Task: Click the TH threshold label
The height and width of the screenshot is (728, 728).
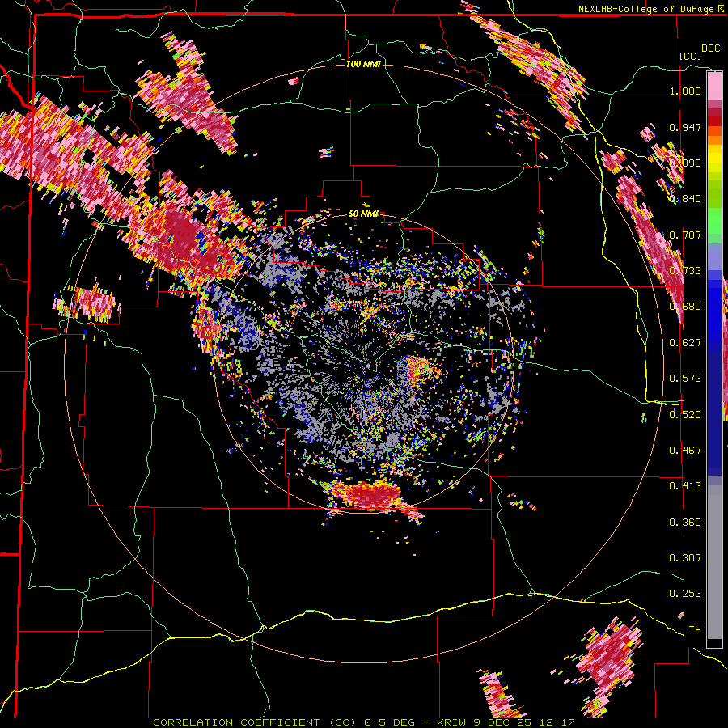Action: [x=695, y=629]
